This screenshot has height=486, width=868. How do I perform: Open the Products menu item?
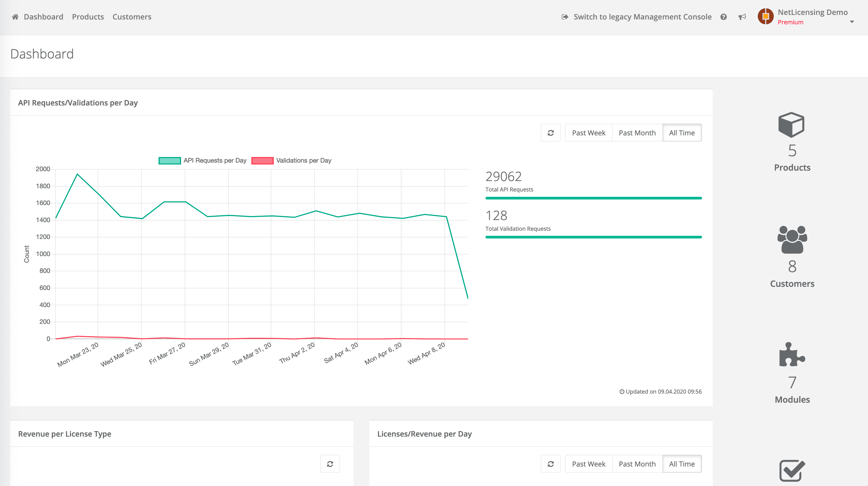click(x=88, y=17)
